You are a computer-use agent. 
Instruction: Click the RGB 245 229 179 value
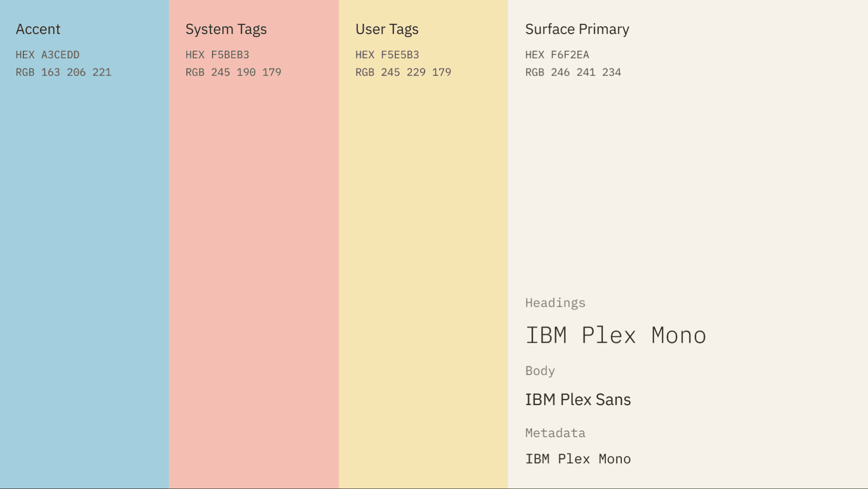[x=403, y=72]
